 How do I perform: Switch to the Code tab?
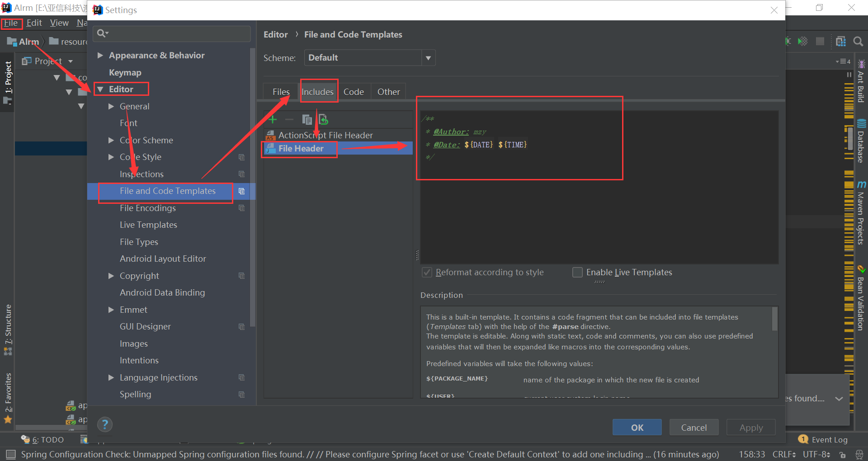pos(354,92)
